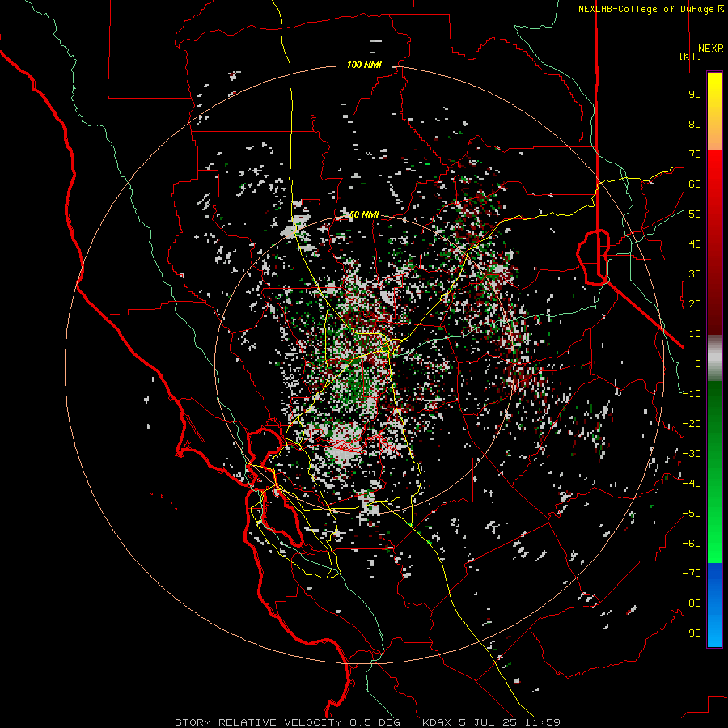Click the STORM RELATIVE VELOCITY caption text

click(258, 722)
